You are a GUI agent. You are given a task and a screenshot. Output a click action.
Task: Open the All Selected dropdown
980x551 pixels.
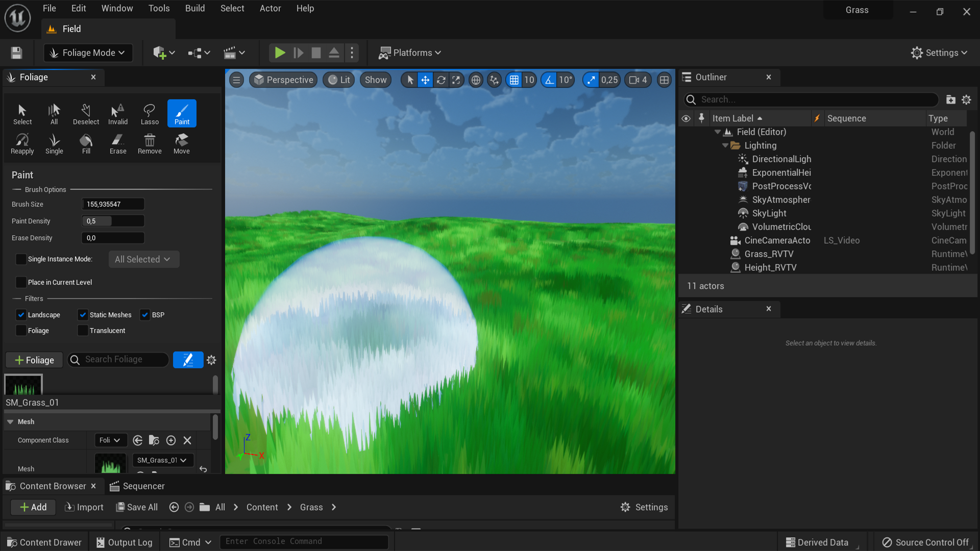coord(143,259)
